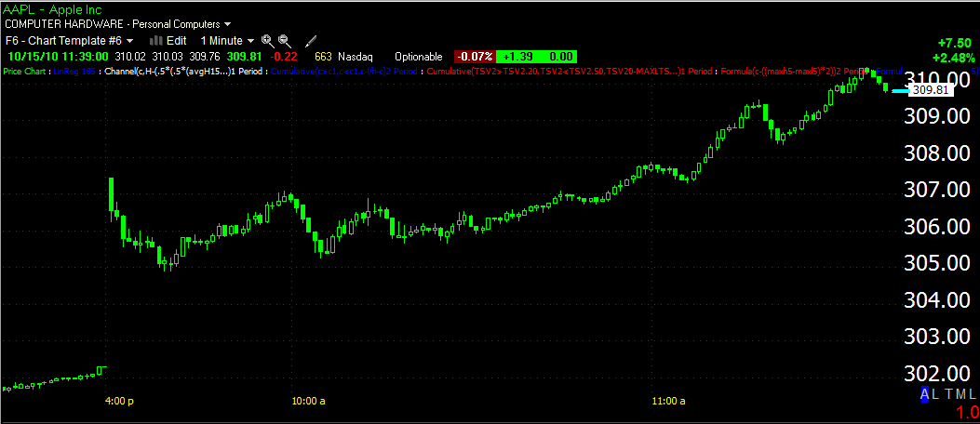Click the Optionable label

coord(419,56)
